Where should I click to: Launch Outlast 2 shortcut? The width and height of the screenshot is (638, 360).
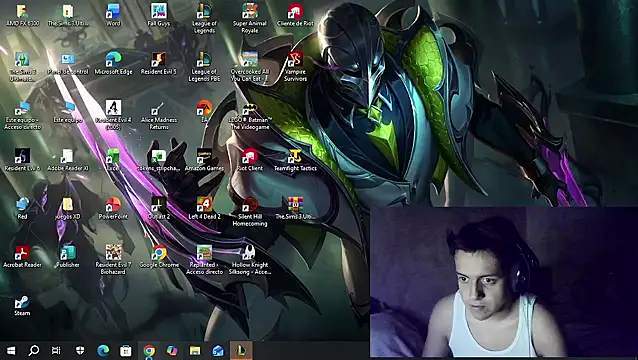[x=159, y=208]
